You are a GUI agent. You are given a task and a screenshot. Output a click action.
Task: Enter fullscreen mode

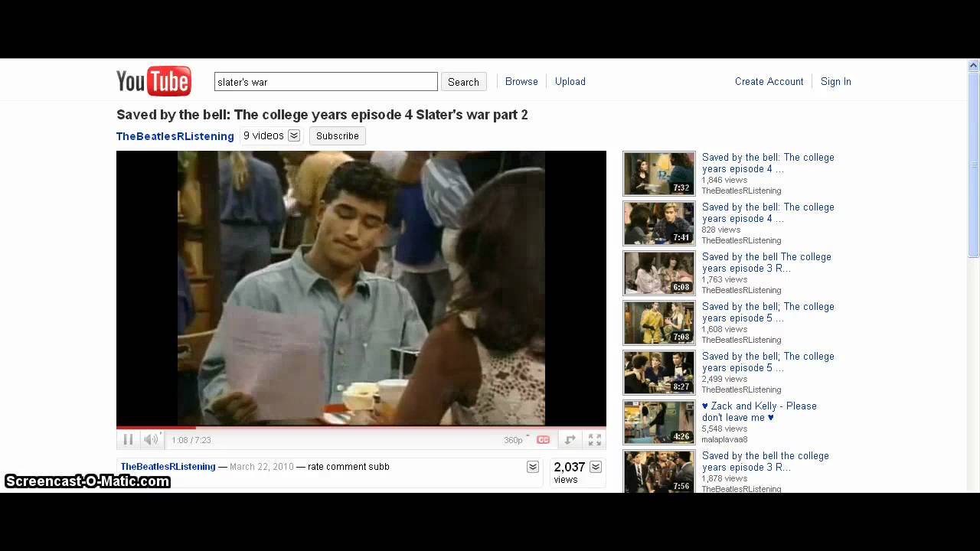(595, 439)
